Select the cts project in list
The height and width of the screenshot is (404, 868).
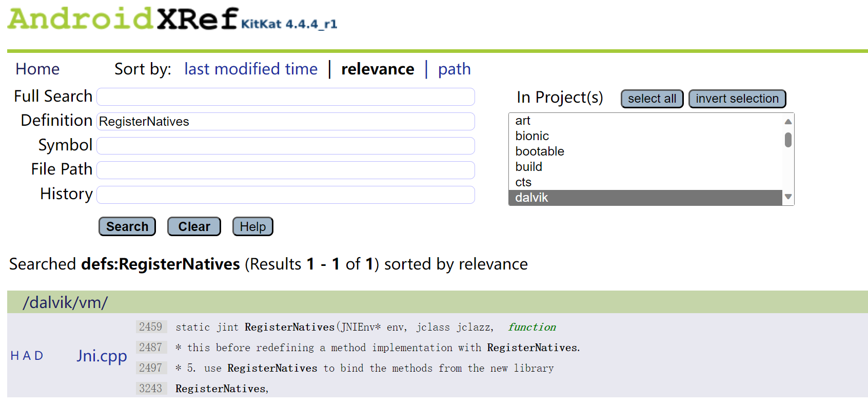[x=645, y=182]
